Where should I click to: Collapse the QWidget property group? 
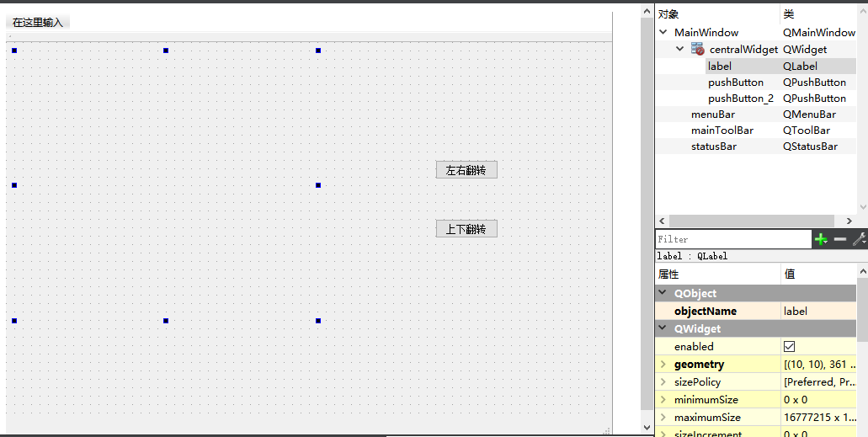662,328
